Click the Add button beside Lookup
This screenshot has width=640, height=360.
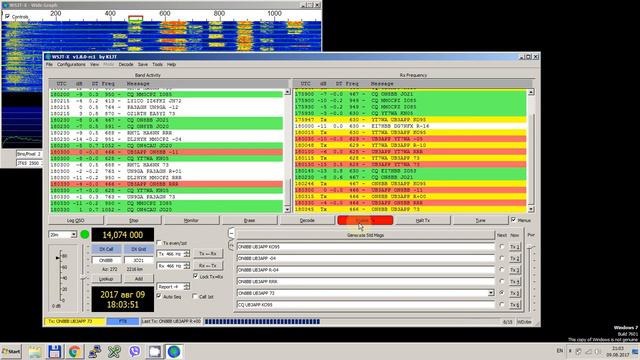(139, 279)
